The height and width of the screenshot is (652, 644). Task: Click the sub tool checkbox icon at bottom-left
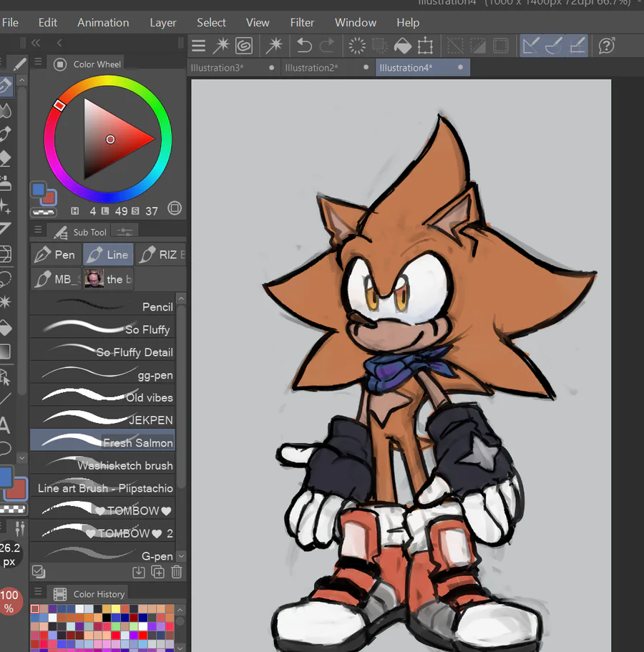[39, 572]
